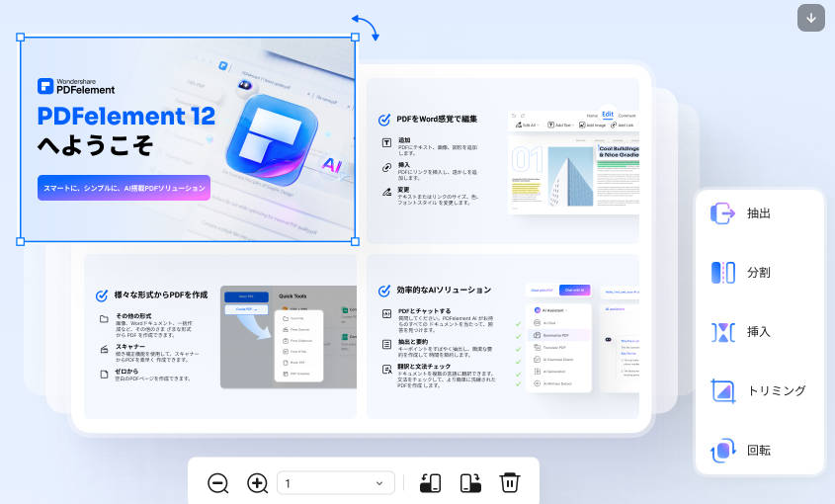Click the ゼロから blank page icon
Viewport: 835px width, 504px height.
105,374
